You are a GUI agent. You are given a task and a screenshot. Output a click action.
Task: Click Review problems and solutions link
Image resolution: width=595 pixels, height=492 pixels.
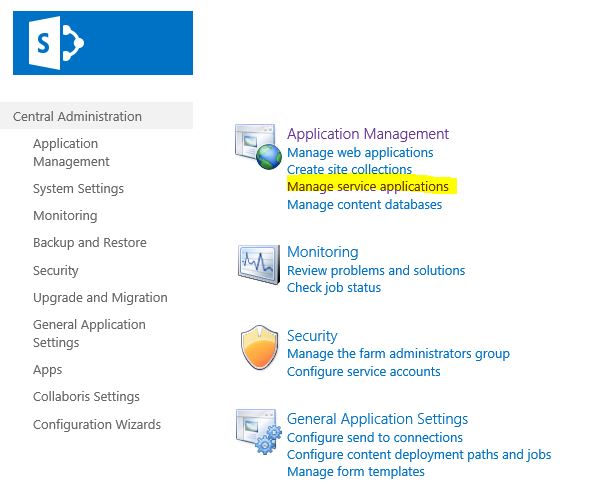click(x=376, y=270)
